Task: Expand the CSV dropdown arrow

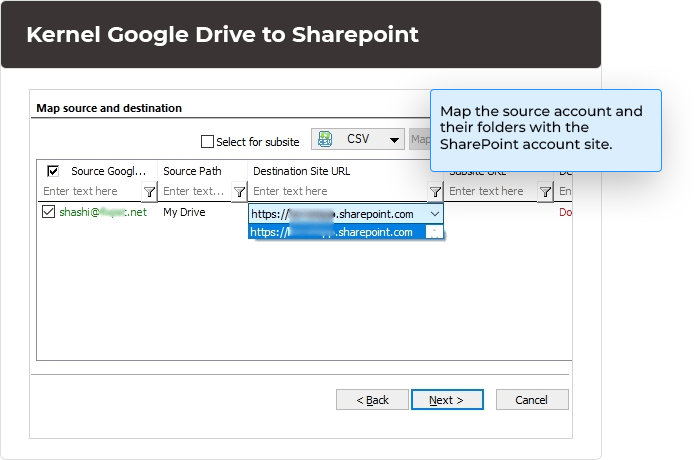Action: [394, 140]
